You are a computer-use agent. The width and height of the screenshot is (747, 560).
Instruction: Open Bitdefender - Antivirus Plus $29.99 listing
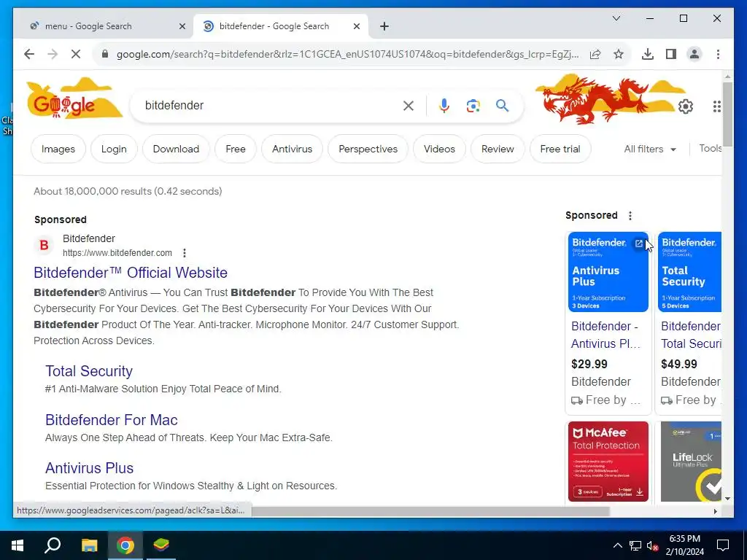tap(605, 335)
